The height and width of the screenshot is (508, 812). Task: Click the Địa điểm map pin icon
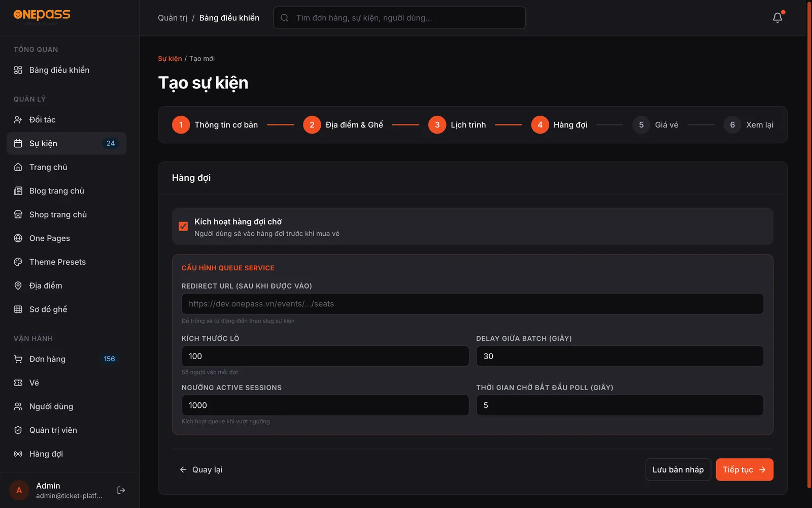pyautogui.click(x=18, y=285)
